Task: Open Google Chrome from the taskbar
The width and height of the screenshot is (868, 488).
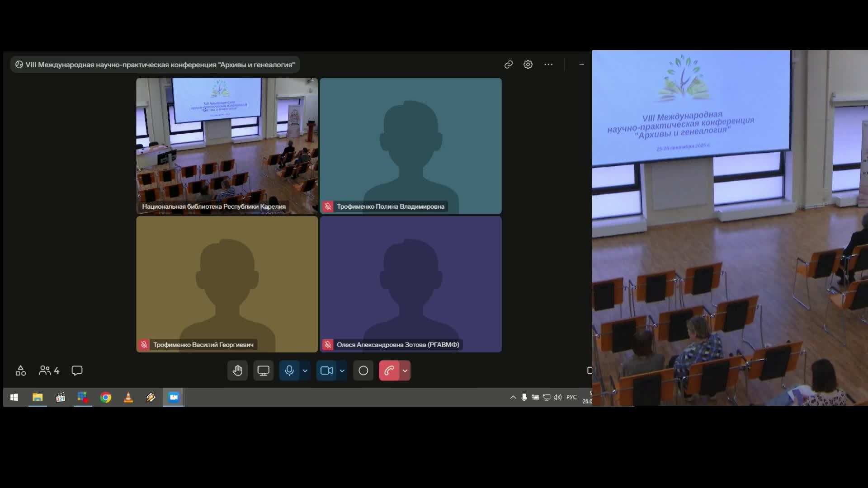Action: pyautogui.click(x=105, y=398)
